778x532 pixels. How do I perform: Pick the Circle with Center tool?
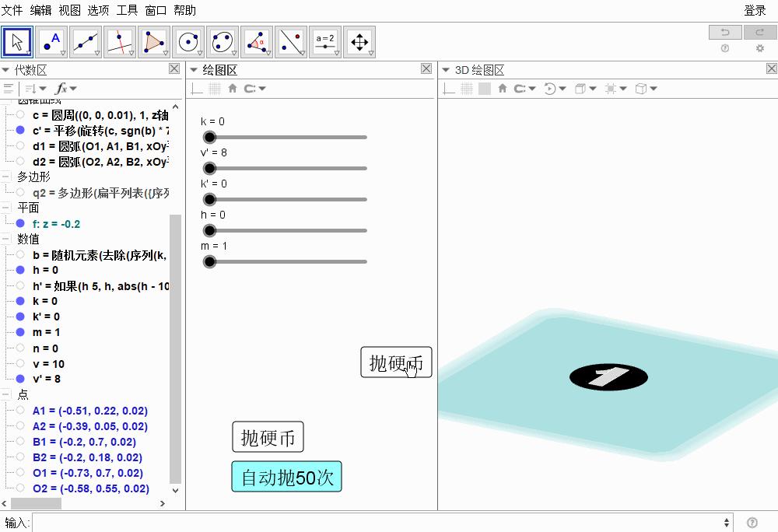point(189,42)
